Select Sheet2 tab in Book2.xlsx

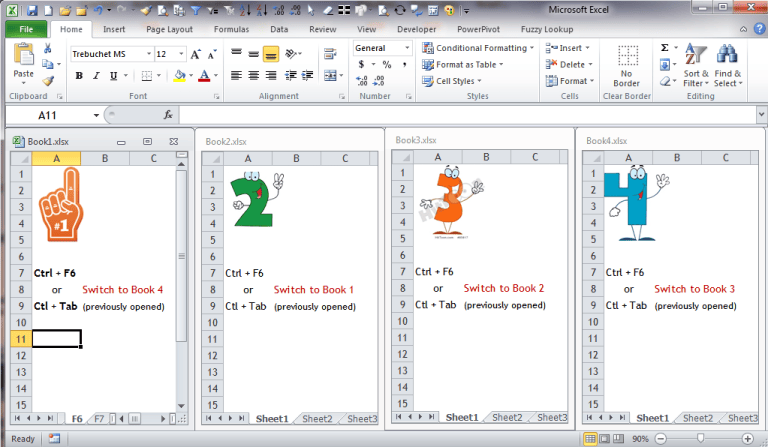click(317, 419)
